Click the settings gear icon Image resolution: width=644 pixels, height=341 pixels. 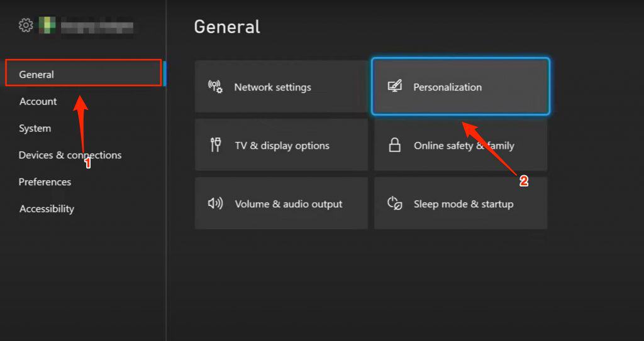click(26, 26)
